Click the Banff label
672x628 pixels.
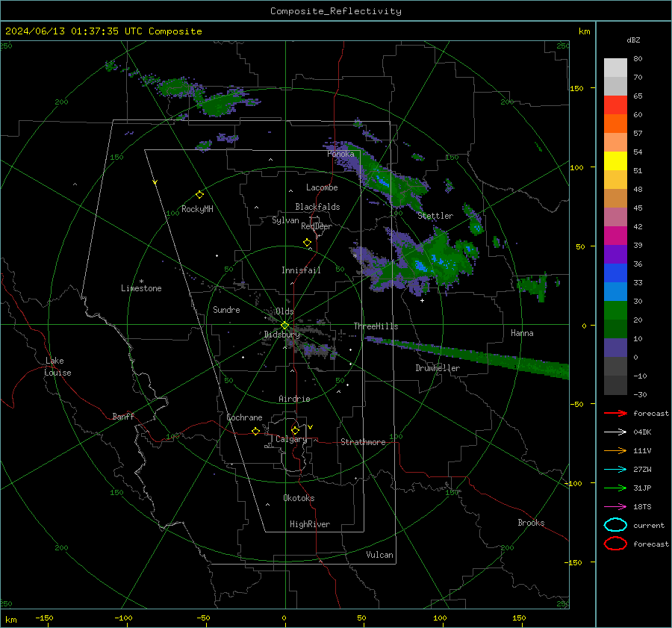point(123,416)
